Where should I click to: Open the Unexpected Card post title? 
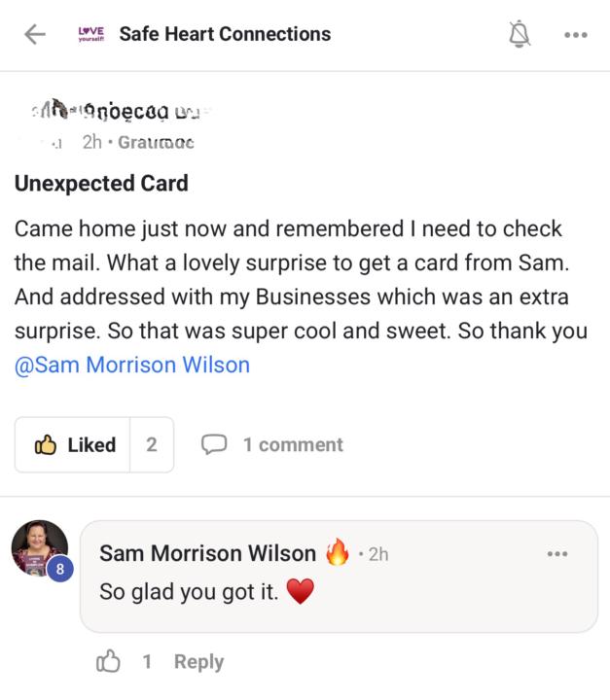[x=101, y=183]
